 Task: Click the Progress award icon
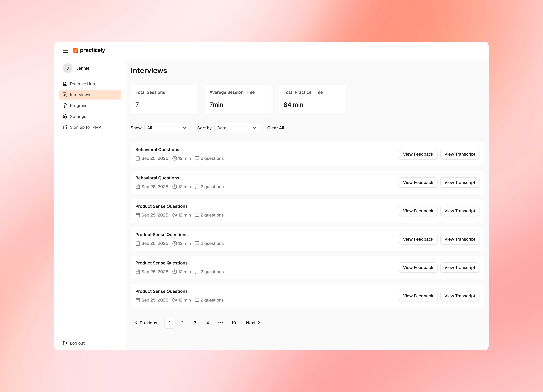(65, 105)
